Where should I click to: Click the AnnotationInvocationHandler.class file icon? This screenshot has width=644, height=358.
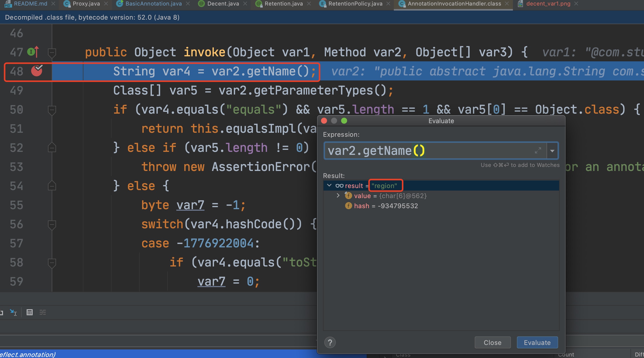pos(402,4)
